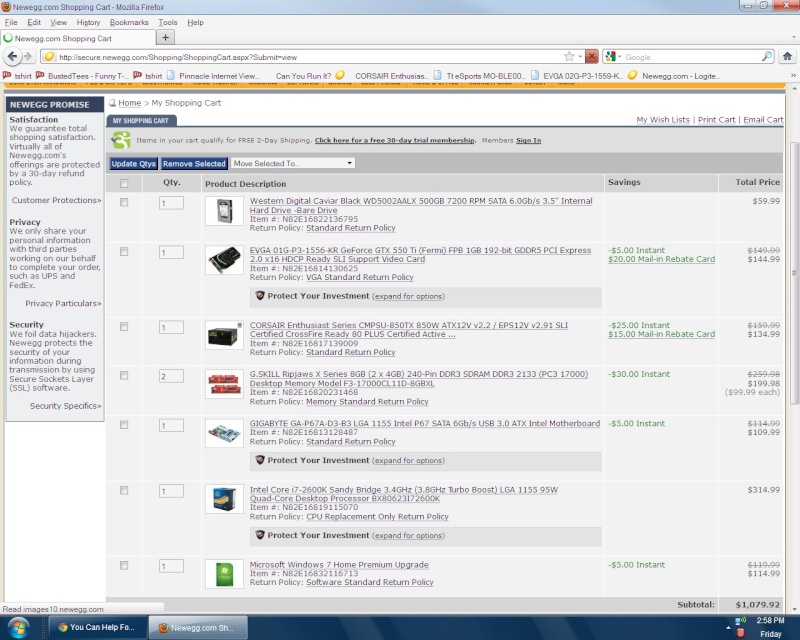Check the GIGABYTE motherboard checkbox
800x640 pixels.
tap(124, 425)
